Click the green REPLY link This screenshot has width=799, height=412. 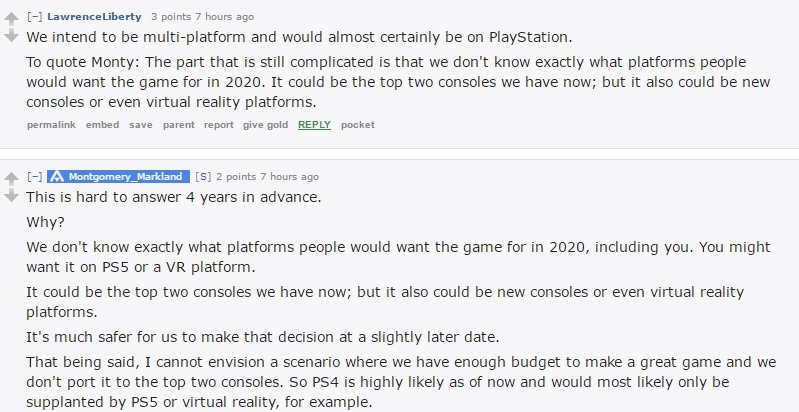(x=314, y=125)
